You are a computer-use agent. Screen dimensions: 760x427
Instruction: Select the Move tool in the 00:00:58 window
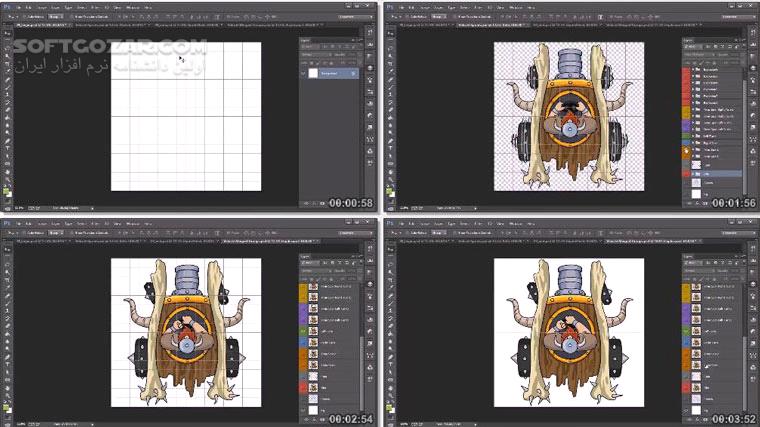pos(7,33)
